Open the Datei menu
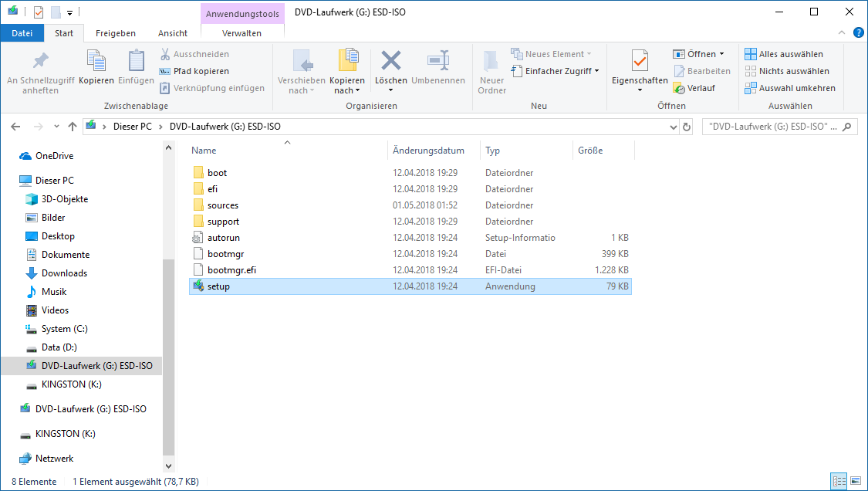Image resolution: width=868 pixels, height=491 pixels. (22, 33)
